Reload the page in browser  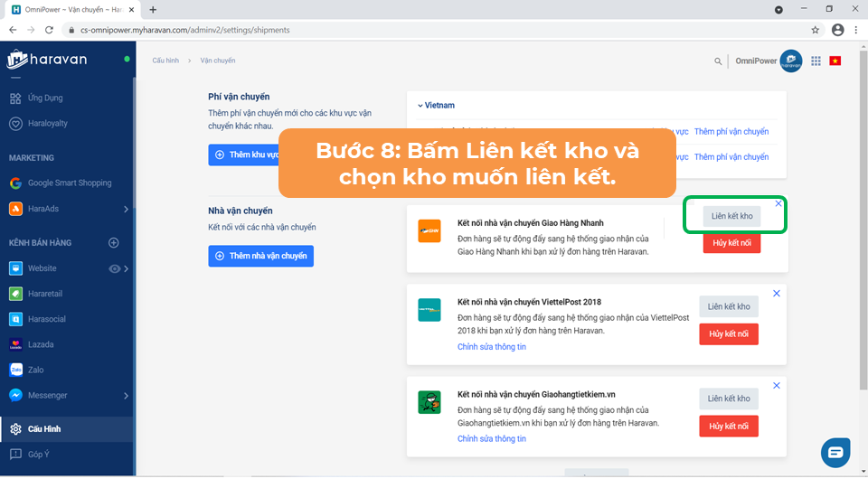tap(49, 30)
